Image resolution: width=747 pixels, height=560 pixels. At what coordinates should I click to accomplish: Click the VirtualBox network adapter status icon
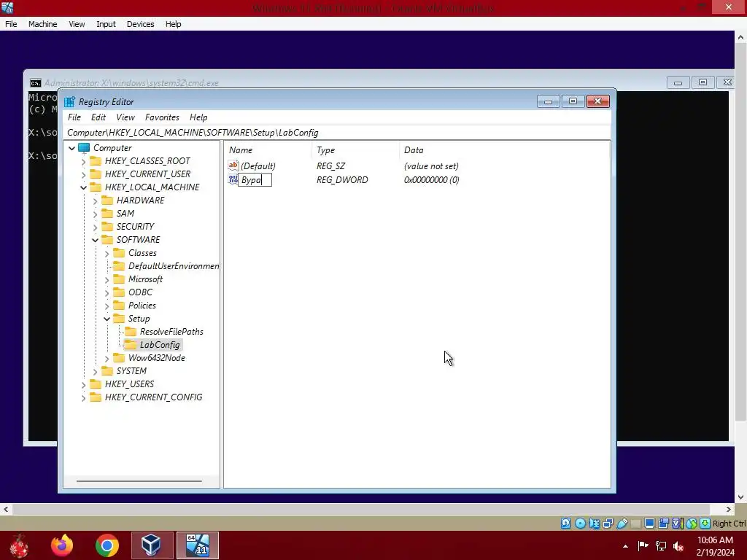608,524
